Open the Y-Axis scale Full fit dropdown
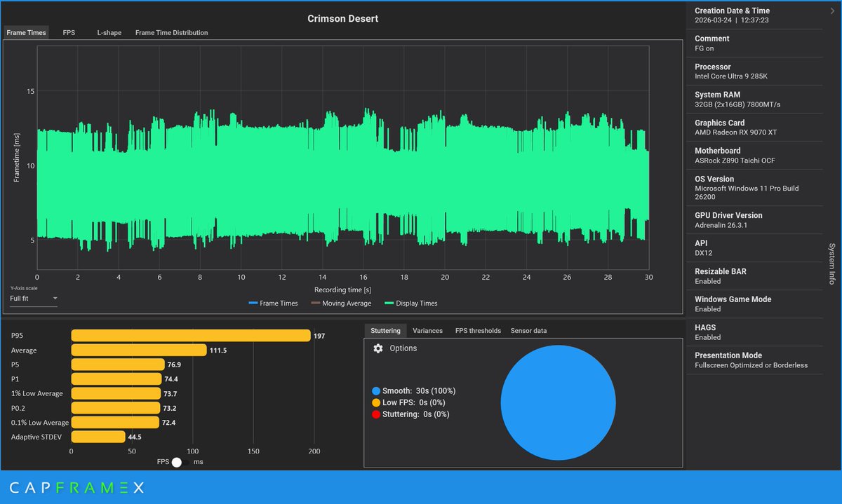 [34, 299]
